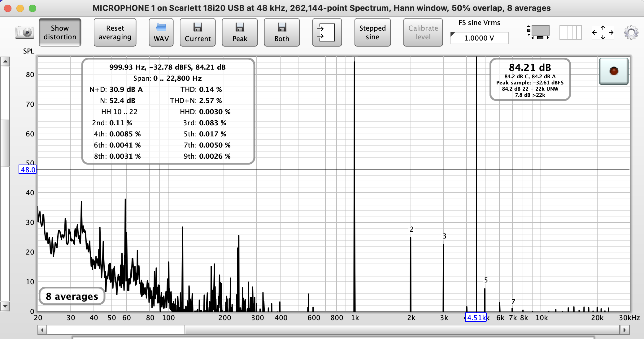Click the yellow macOS minimize button
The height and width of the screenshot is (339, 644).
tap(20, 8)
